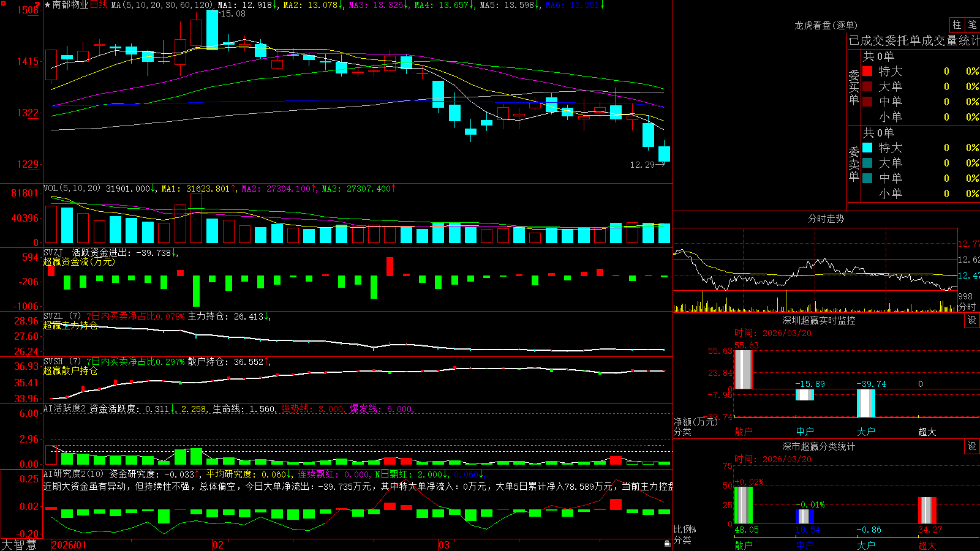Viewport: 980px width, 551px height.
Task: Click 超赢散户持仓 label
Action: [70, 370]
